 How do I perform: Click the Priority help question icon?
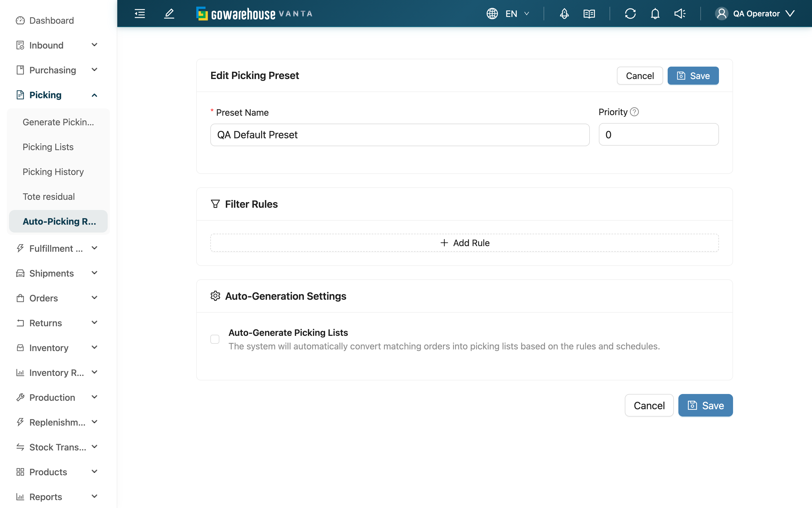point(634,112)
